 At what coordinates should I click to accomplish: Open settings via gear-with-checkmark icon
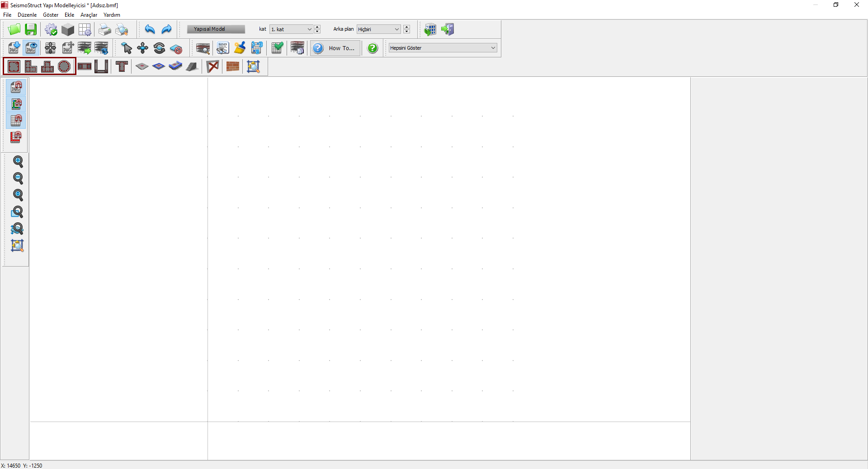[x=51, y=29]
